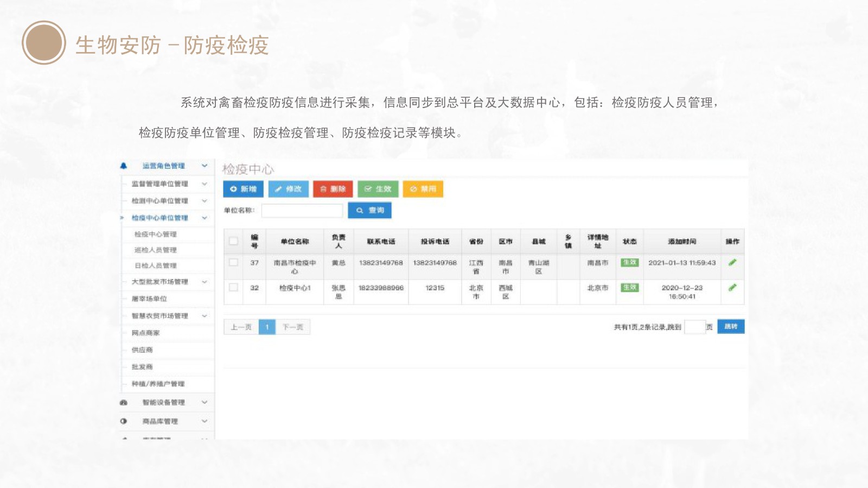This screenshot has width=868, height=488.
Task: Toggle the select-all checkbox in table header
Action: point(233,241)
